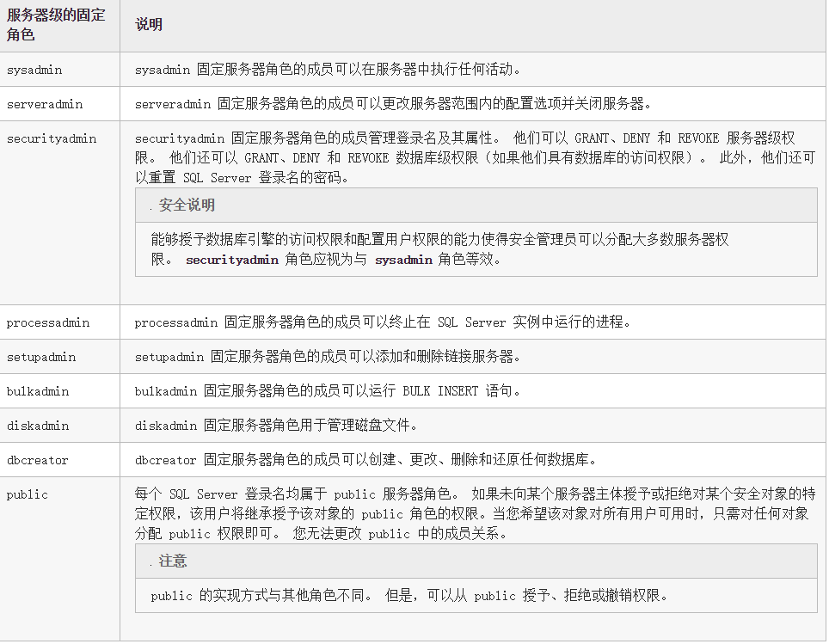The height and width of the screenshot is (644, 829).
Task: Click the dbcreator role name cell
Action: [37, 460]
